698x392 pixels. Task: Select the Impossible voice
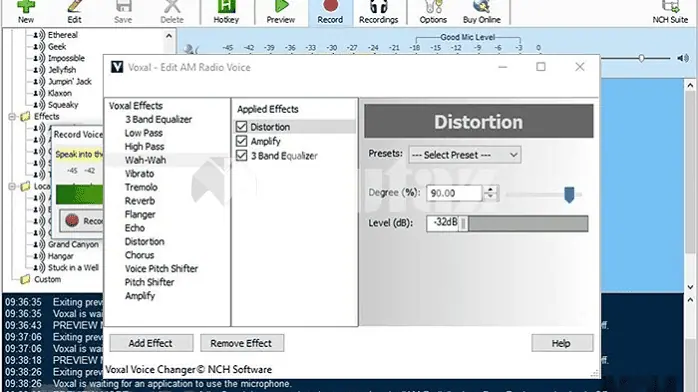pyautogui.click(x=66, y=58)
